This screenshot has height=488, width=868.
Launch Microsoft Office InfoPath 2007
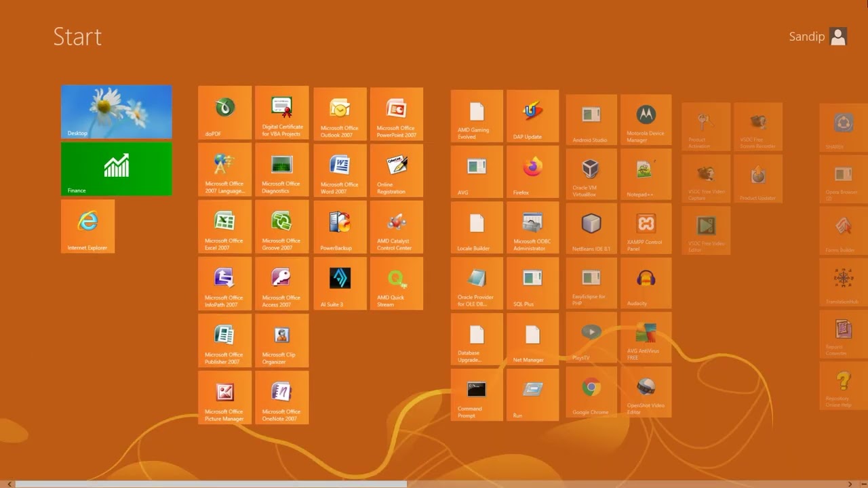[225, 284]
